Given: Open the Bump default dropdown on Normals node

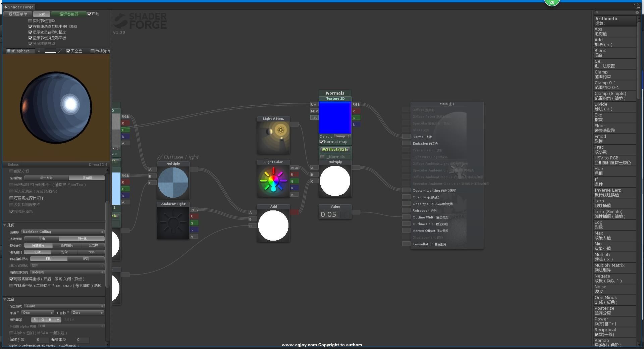Looking at the screenshot, I should [x=342, y=136].
